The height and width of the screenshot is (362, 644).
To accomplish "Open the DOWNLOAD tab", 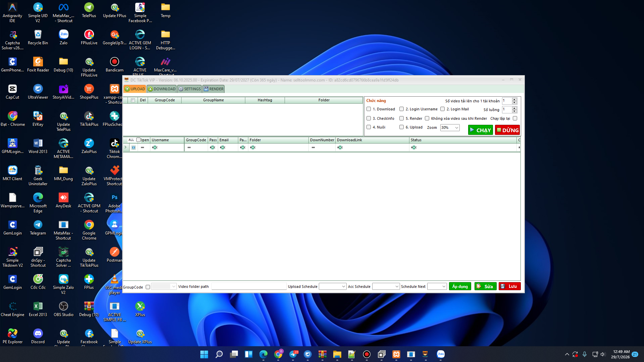I will point(162,89).
